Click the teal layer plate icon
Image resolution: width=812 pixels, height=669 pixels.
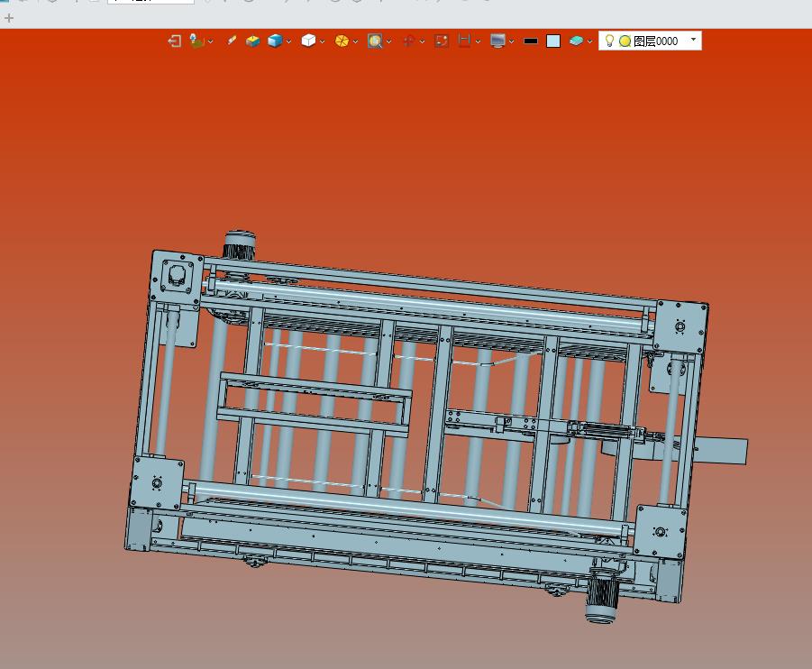coord(576,41)
